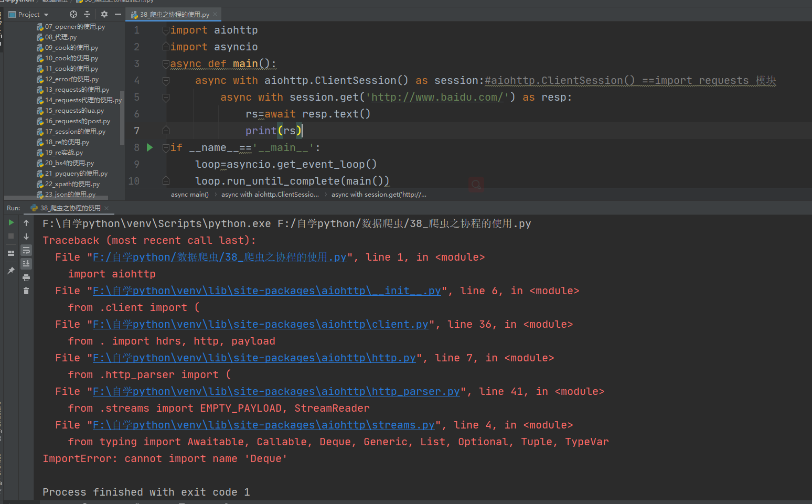Collapse the async def main fold marker

coord(166,64)
